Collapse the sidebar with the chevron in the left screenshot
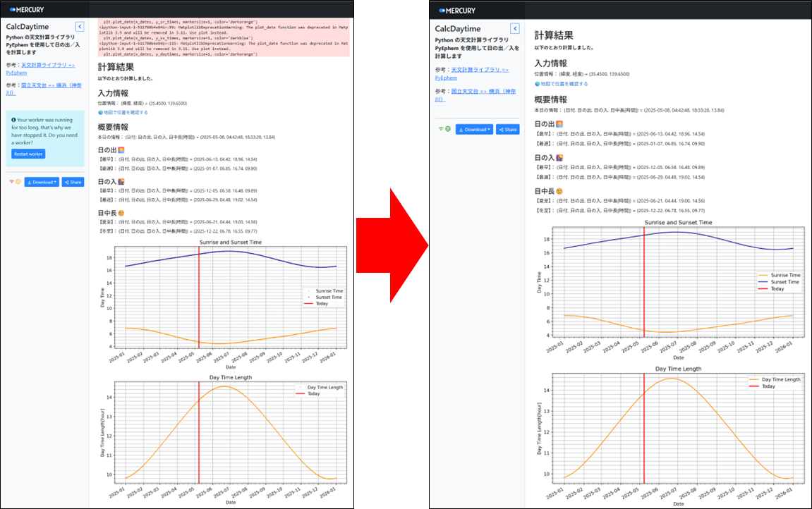 (80, 26)
